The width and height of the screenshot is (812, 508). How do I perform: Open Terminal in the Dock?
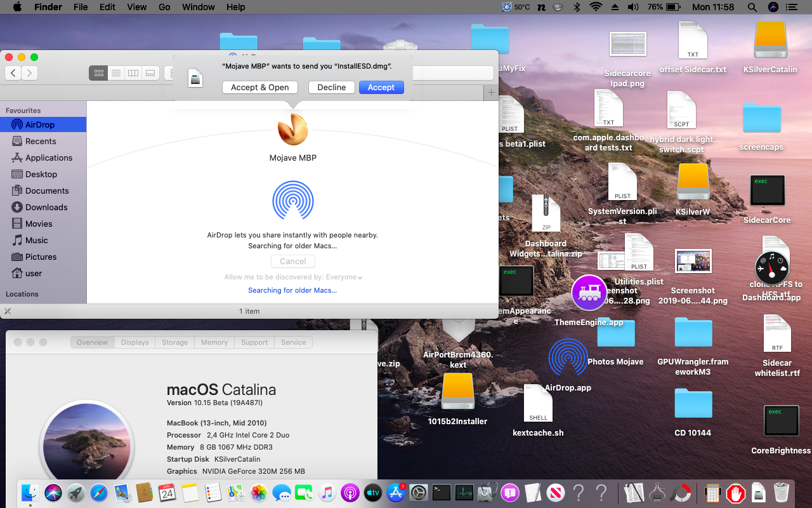442,493
